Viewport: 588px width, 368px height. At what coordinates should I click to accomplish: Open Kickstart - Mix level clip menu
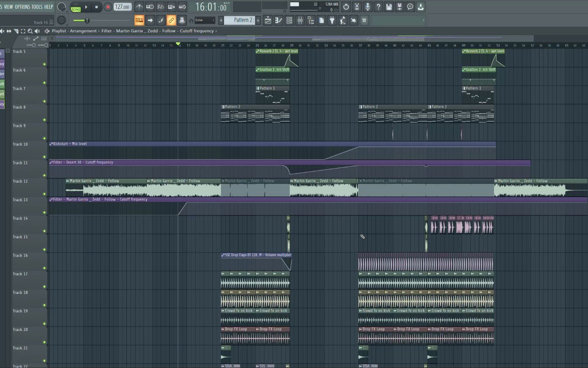51,144
